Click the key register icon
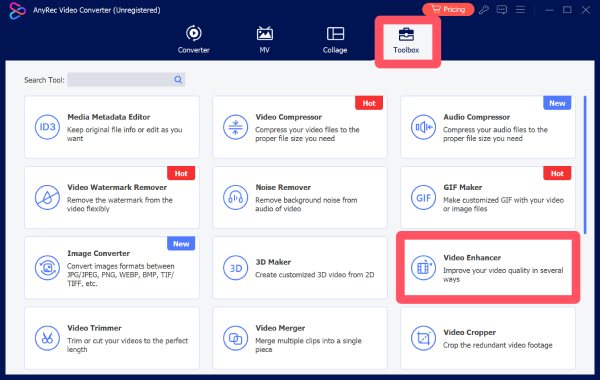600x380 pixels. point(484,10)
